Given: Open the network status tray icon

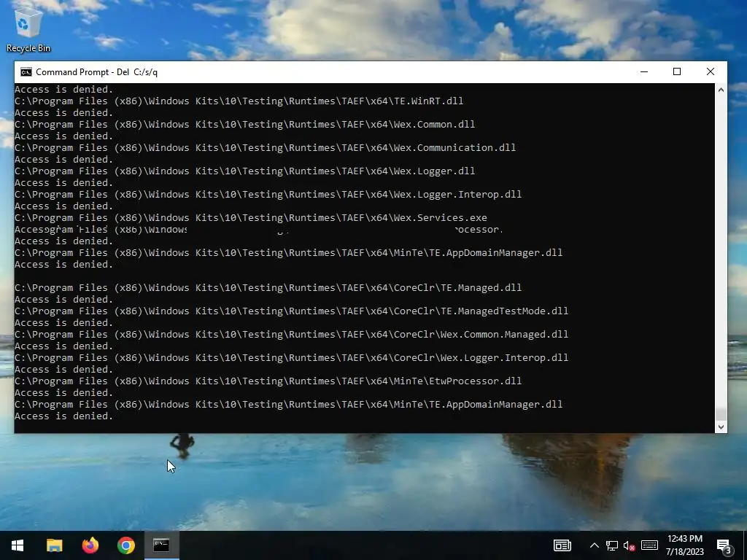Looking at the screenshot, I should click(612, 545).
